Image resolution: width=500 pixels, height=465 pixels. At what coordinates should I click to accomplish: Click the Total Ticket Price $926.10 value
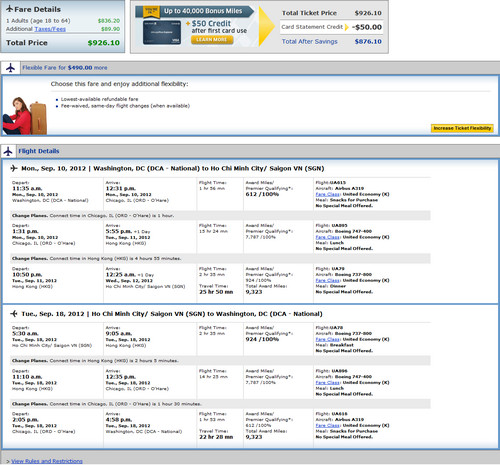pos(368,13)
